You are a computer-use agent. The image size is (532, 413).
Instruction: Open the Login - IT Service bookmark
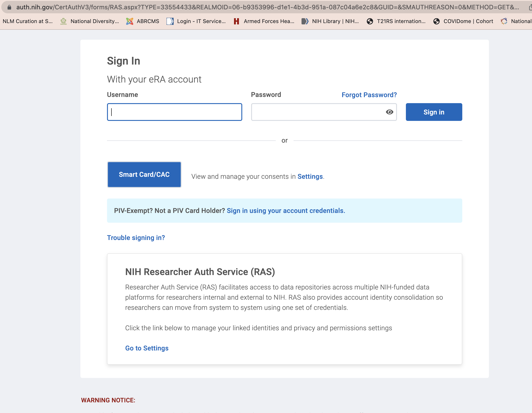pos(196,22)
